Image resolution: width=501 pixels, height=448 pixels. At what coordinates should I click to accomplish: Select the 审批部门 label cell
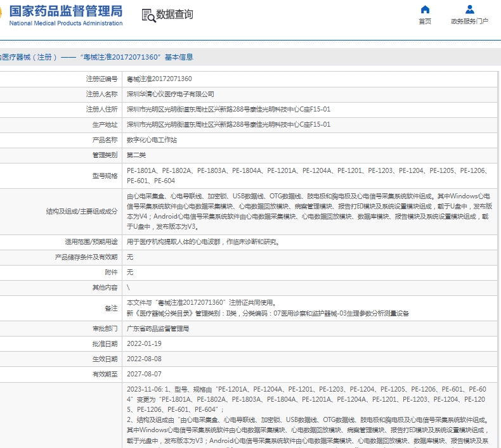click(x=61, y=329)
